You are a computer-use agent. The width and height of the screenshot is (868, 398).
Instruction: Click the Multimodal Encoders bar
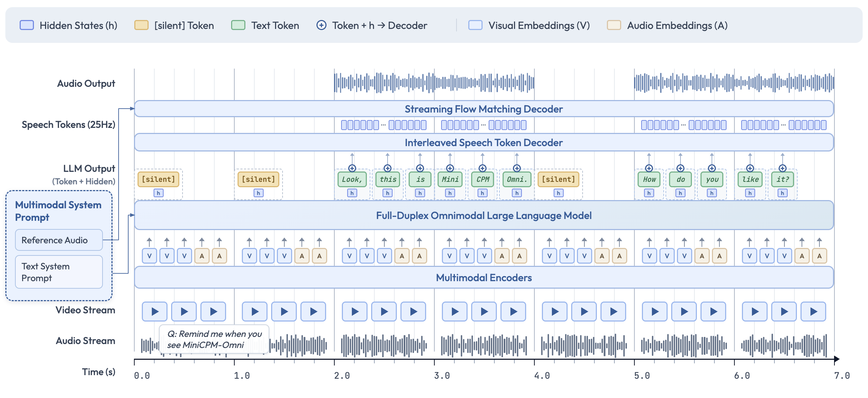484,278
